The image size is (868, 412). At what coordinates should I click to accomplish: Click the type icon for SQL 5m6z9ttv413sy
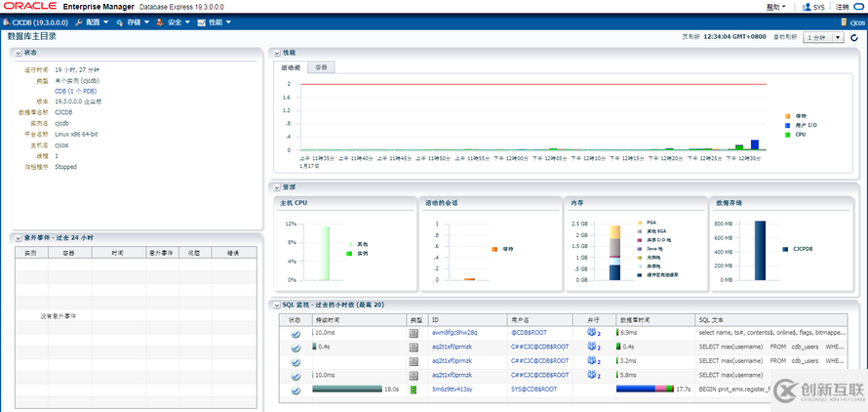click(414, 389)
